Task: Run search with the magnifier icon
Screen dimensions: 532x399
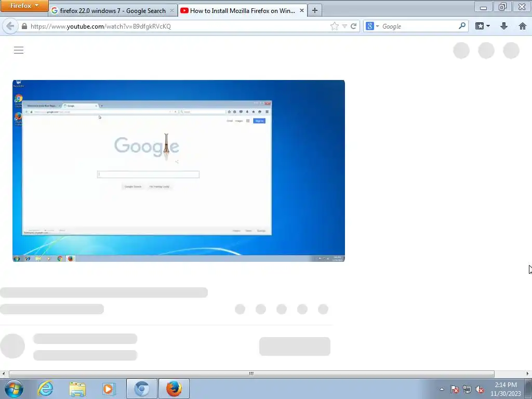Action: (462, 26)
